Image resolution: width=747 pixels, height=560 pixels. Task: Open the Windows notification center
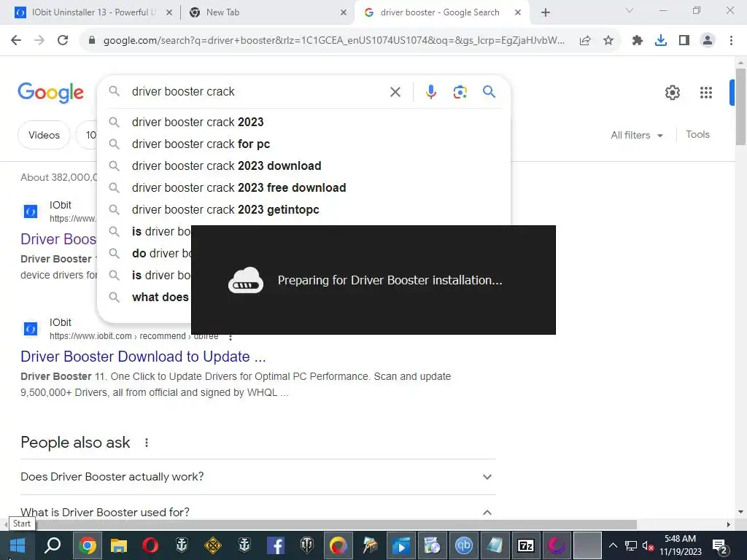pos(720,546)
